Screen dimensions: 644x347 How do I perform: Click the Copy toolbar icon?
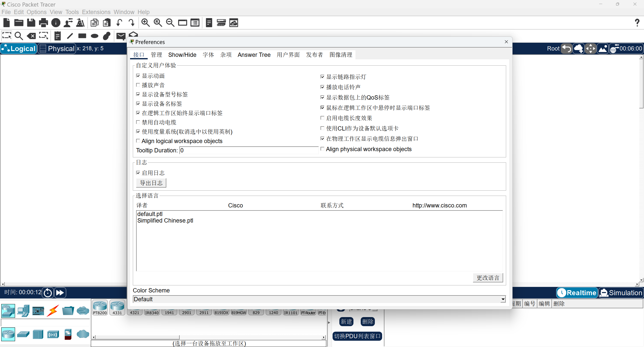click(x=95, y=23)
